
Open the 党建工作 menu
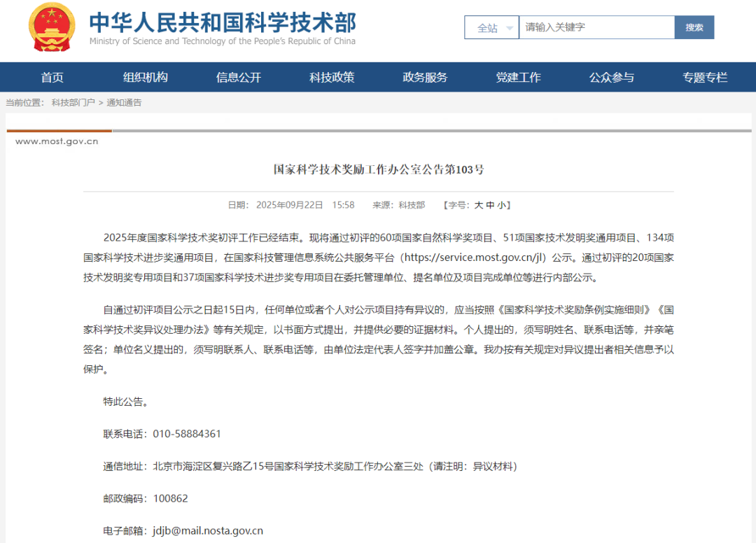[518, 77]
